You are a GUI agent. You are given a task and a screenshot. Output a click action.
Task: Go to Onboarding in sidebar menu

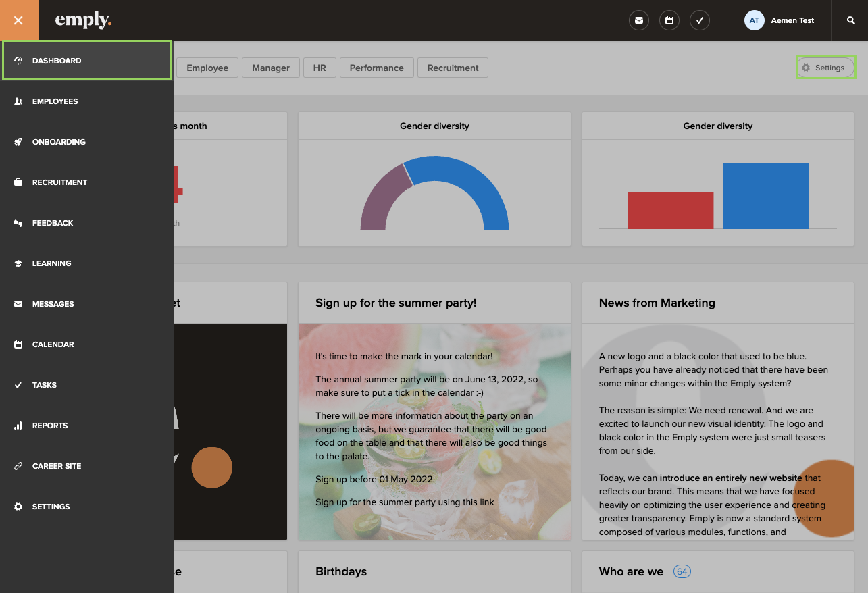[59, 142]
